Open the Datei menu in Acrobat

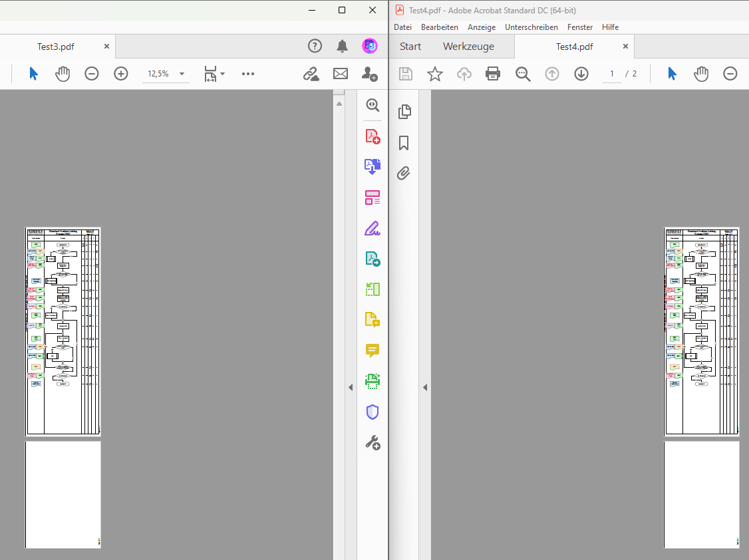coord(402,27)
